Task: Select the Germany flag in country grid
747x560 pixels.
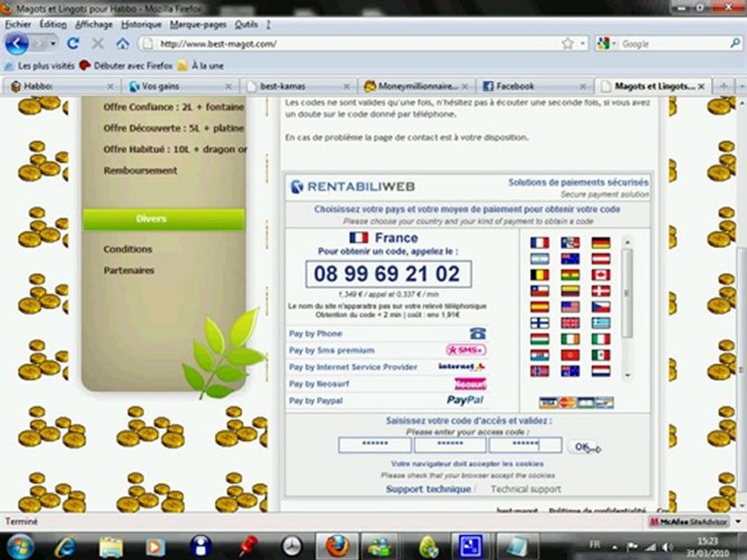Action: click(601, 243)
